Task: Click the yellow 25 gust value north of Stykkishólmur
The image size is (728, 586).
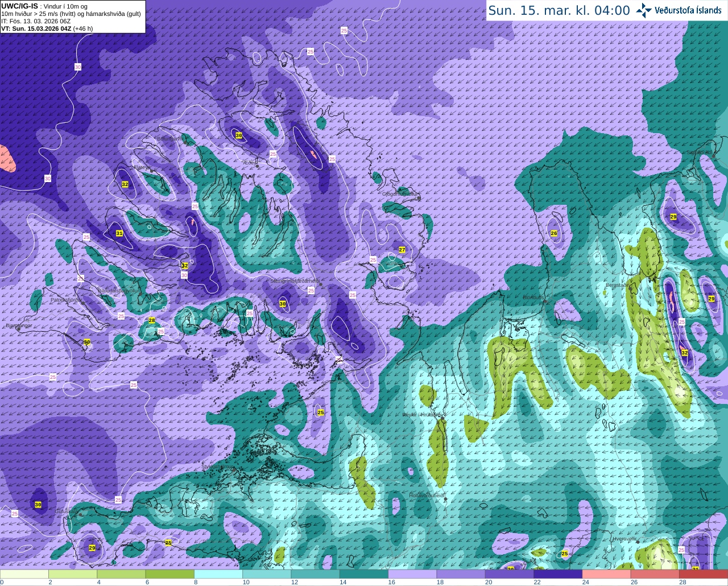Action: [x=321, y=412]
